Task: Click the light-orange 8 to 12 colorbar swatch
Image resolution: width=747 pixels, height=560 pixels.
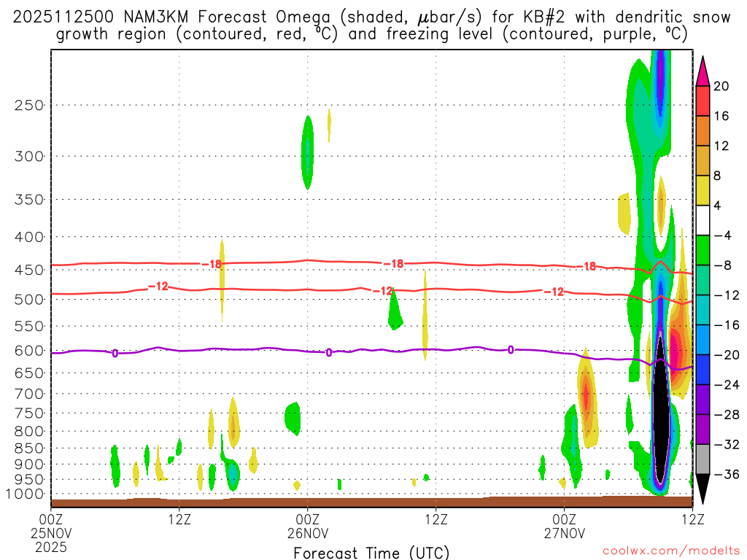Action: point(703,160)
